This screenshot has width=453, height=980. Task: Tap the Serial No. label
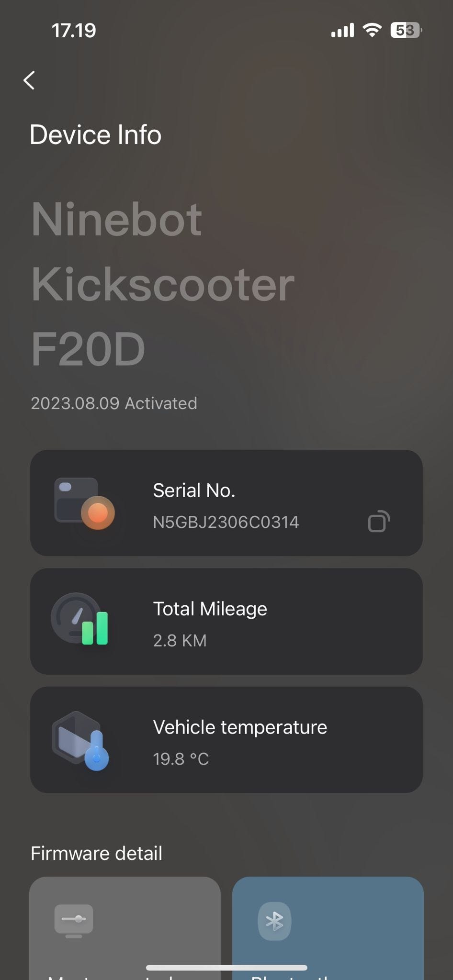(x=194, y=490)
